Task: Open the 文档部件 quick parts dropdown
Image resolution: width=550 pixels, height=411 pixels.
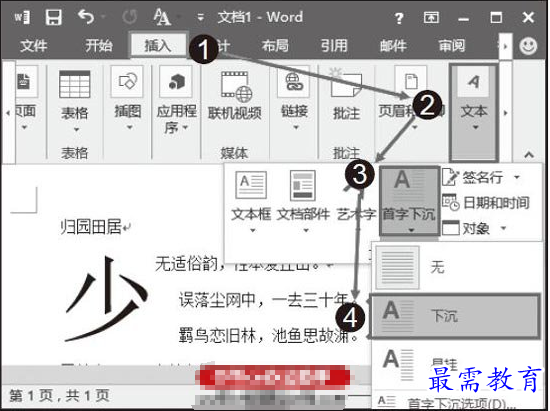Action: [303, 202]
